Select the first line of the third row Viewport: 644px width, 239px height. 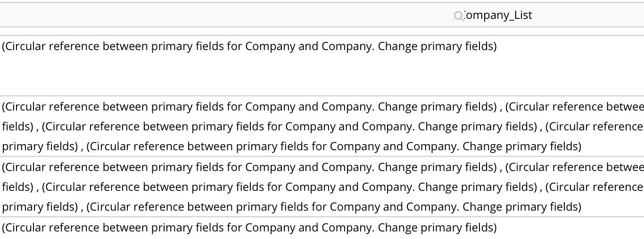(x=323, y=167)
